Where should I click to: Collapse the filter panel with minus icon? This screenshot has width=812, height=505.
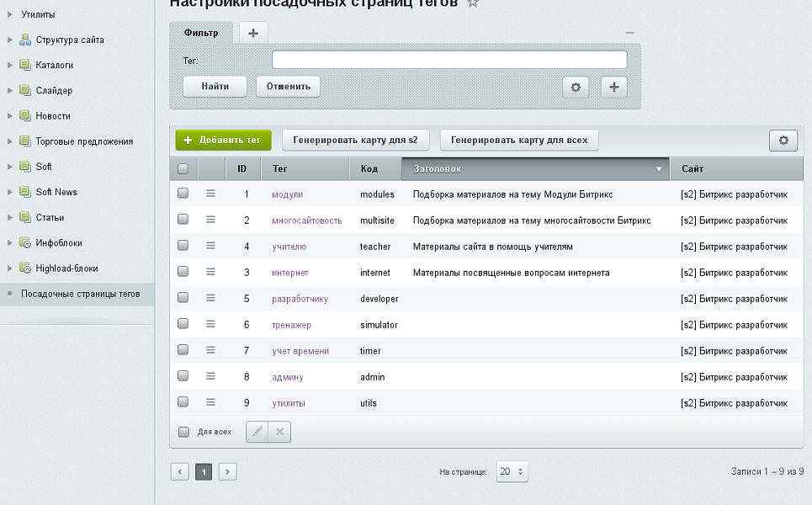629,33
